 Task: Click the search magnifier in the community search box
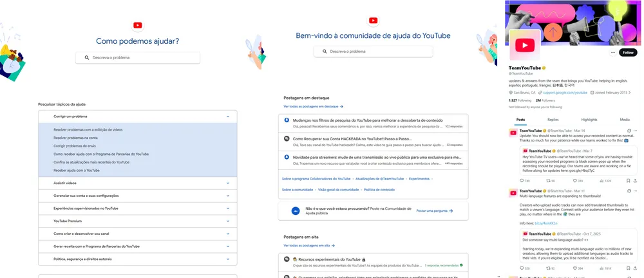pyautogui.click(x=325, y=51)
